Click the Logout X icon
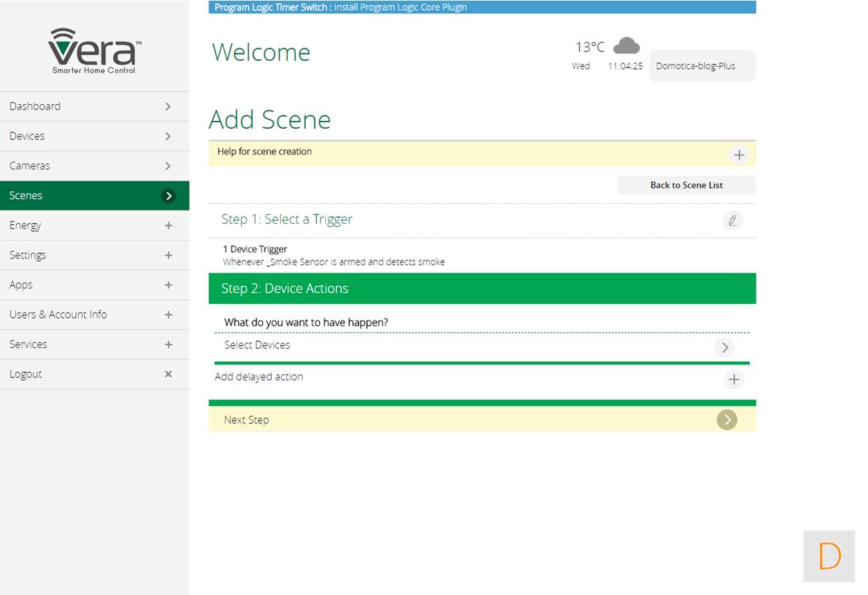This screenshot has height=595, width=868. (x=168, y=374)
